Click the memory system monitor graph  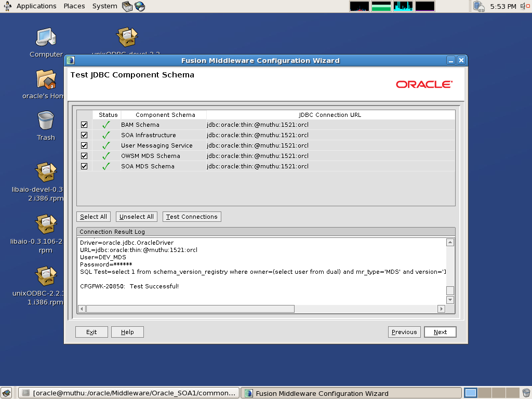[381, 6]
